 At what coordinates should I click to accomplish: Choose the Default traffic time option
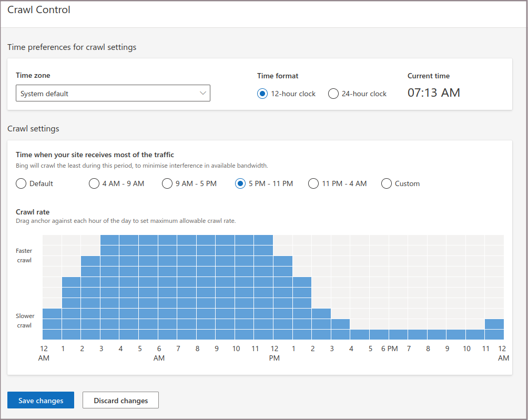(x=22, y=183)
